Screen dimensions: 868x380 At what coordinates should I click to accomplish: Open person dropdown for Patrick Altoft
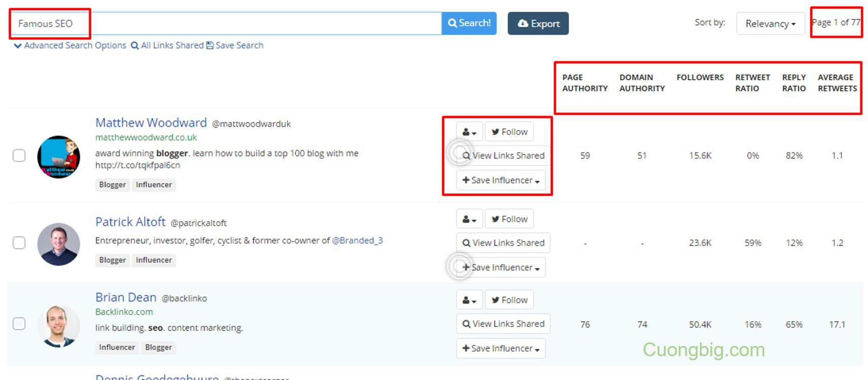pyautogui.click(x=469, y=219)
